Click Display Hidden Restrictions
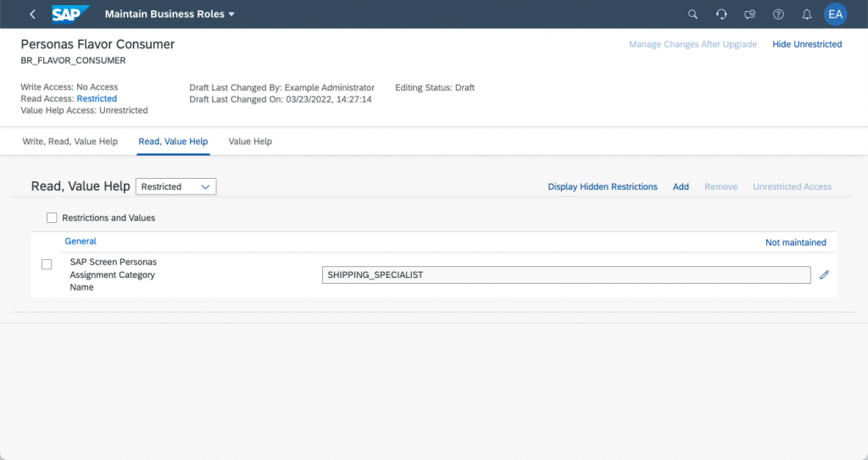The width and height of the screenshot is (868, 460). (x=603, y=186)
